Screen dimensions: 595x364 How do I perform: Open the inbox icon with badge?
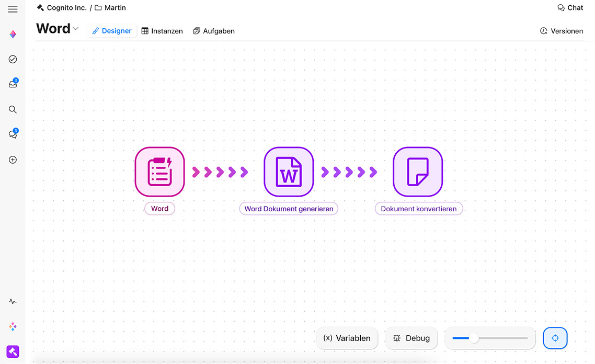click(13, 84)
